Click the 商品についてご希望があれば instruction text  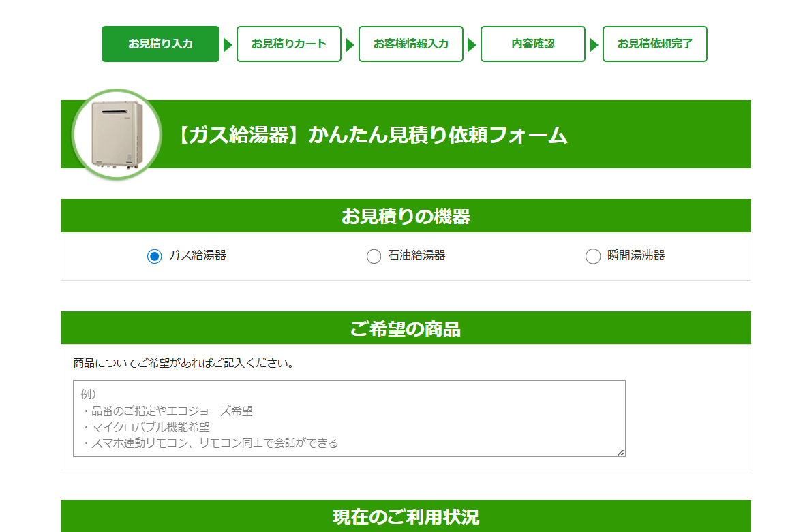coord(184,363)
